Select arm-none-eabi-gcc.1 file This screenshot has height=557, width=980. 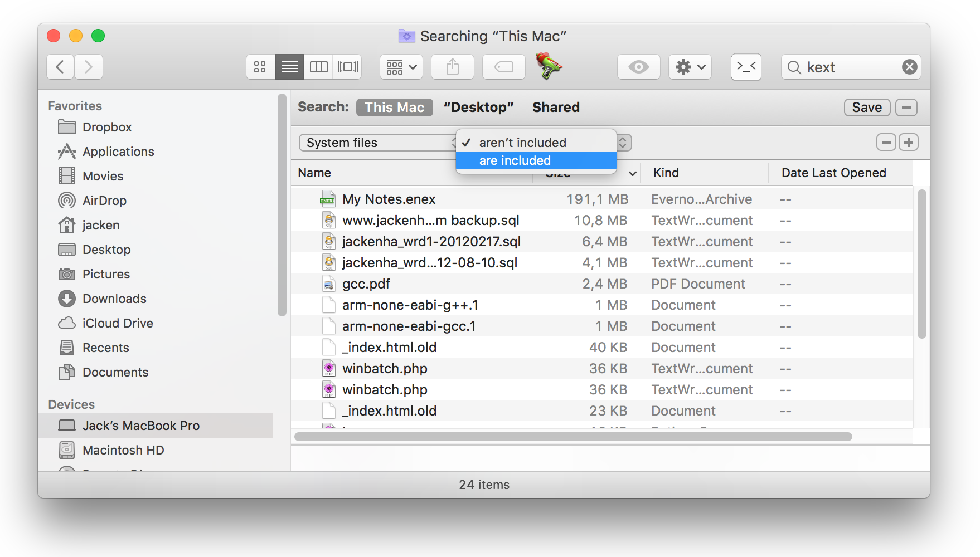602,326
